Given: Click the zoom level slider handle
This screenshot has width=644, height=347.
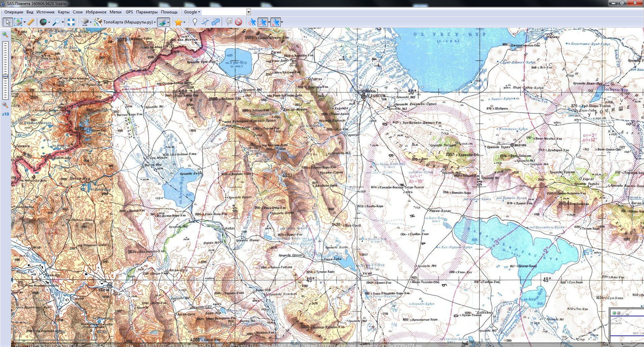Looking at the screenshot, I should [x=5, y=76].
